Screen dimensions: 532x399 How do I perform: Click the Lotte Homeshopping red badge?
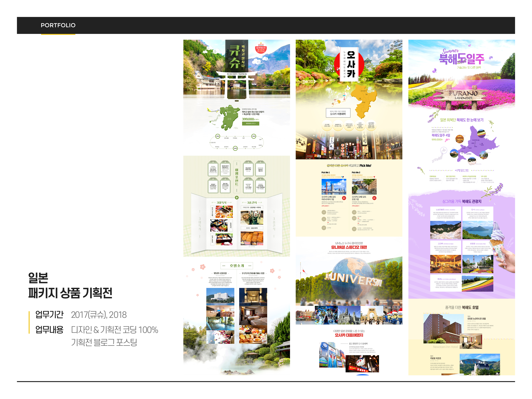tap(261, 48)
